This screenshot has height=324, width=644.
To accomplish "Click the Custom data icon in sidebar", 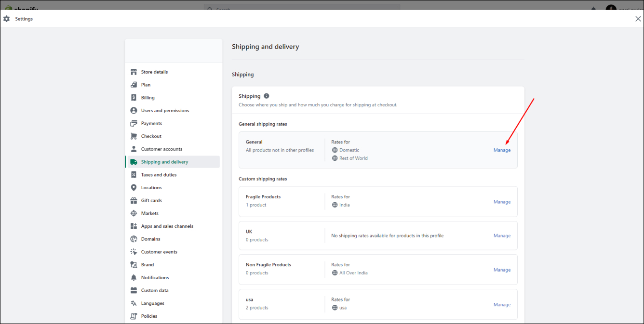I will 134,291.
